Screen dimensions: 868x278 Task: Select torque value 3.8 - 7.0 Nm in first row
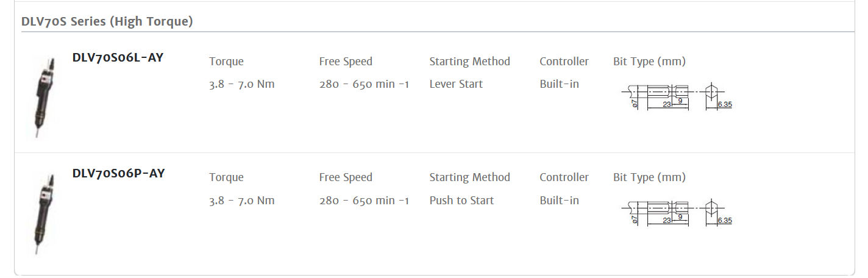coord(242,84)
